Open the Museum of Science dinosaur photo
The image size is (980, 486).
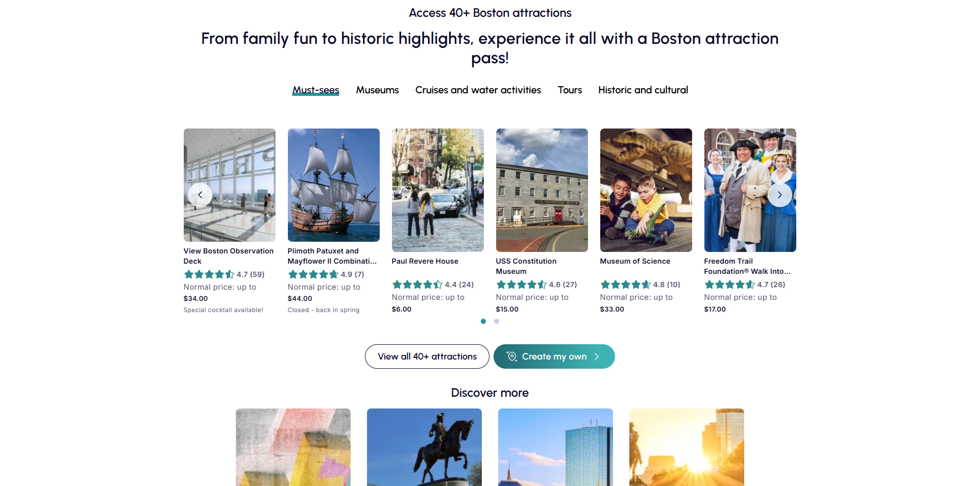(646, 190)
